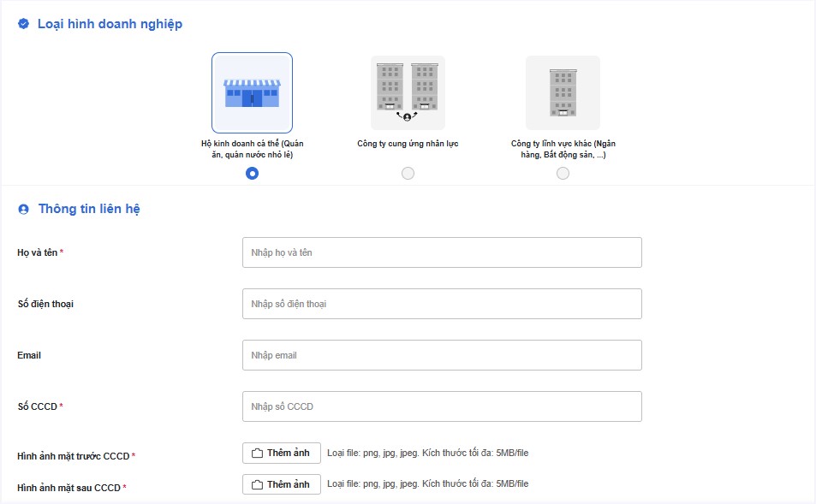Click folder icon in back-side CCCD upload button
The width and height of the screenshot is (816, 504).
pos(257,485)
